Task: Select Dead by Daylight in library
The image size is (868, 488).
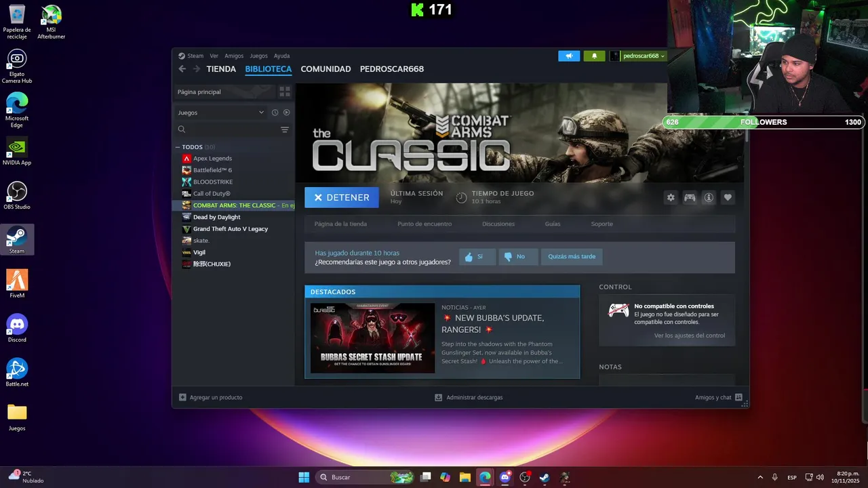Action: coord(216,217)
